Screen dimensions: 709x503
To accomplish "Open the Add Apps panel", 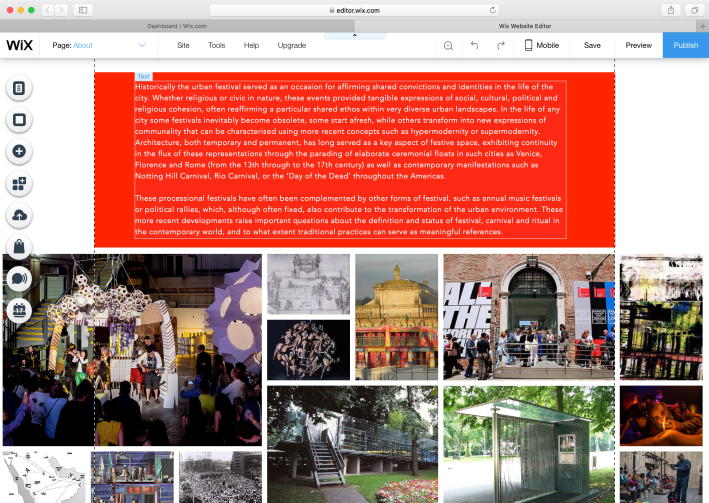I will click(19, 184).
